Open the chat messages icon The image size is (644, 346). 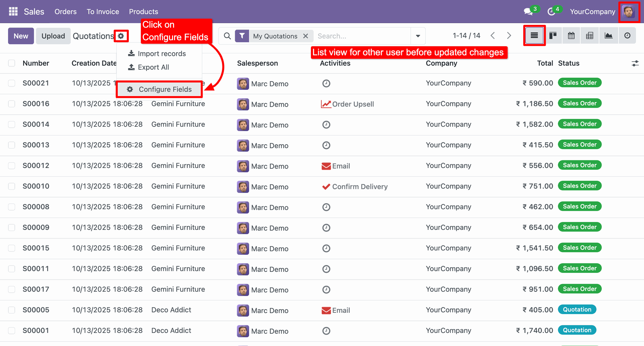tap(528, 11)
